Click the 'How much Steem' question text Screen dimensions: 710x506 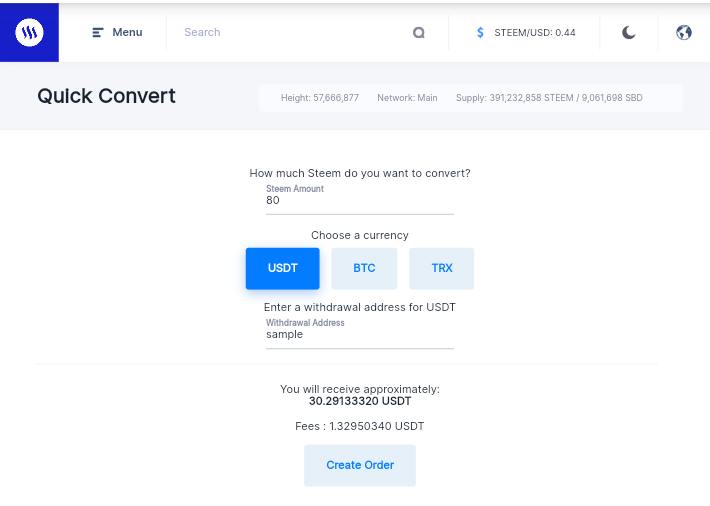click(x=360, y=173)
